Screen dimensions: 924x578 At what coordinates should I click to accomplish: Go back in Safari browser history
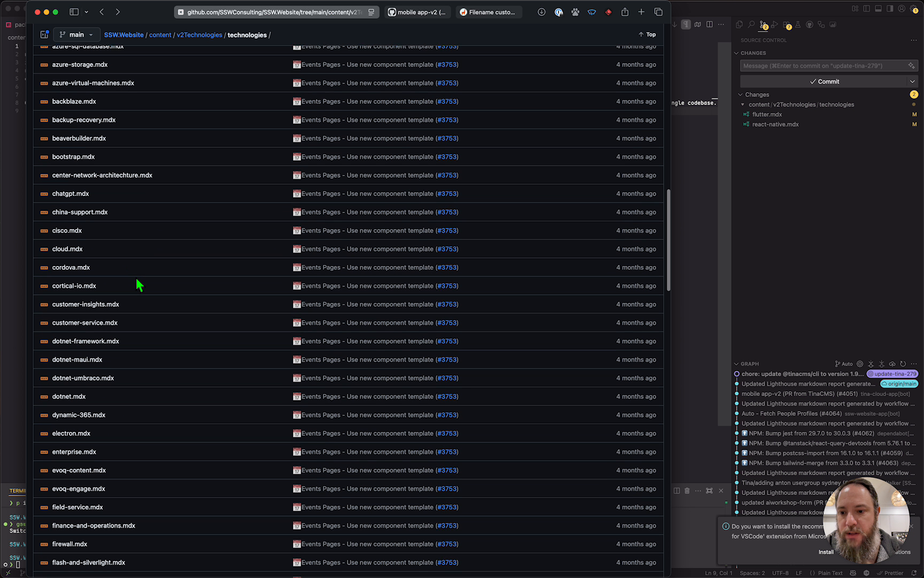click(102, 12)
